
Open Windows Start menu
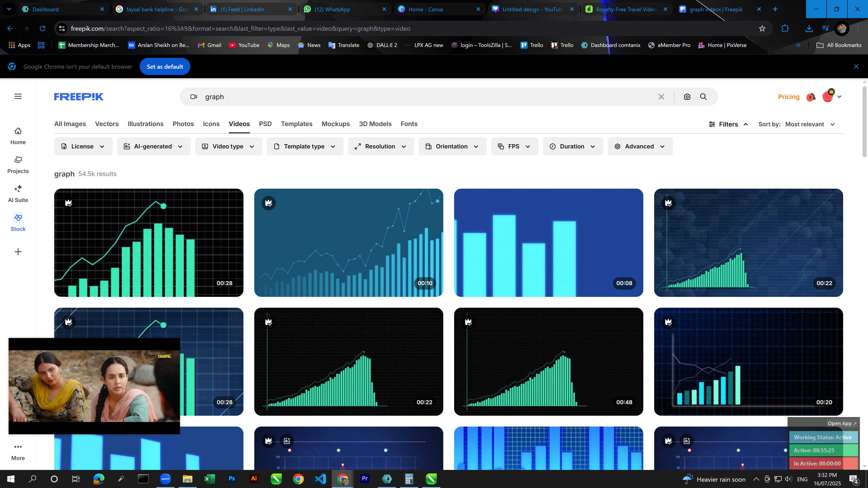10,479
